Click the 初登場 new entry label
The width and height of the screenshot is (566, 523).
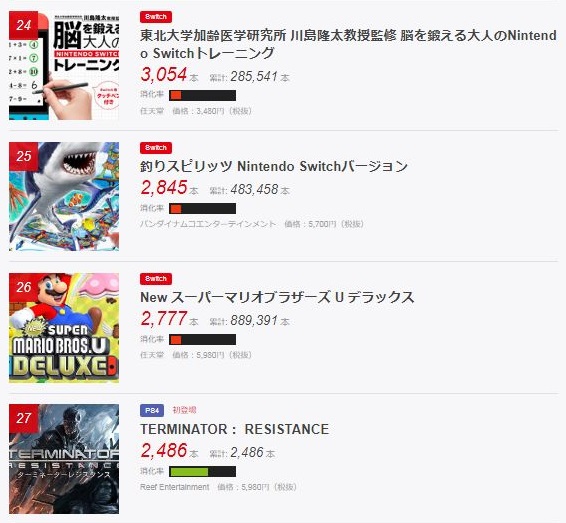tap(184, 410)
